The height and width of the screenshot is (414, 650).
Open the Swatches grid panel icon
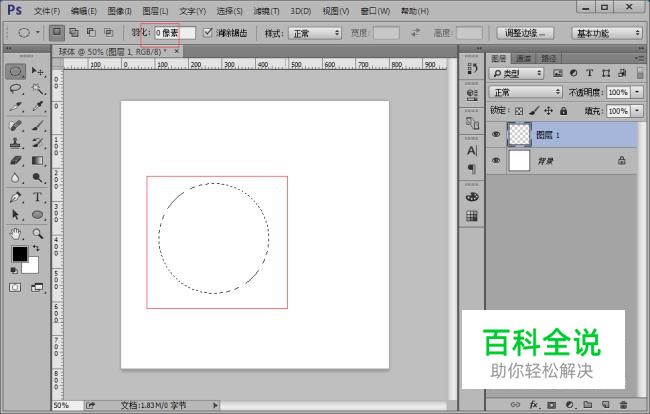coord(472,216)
